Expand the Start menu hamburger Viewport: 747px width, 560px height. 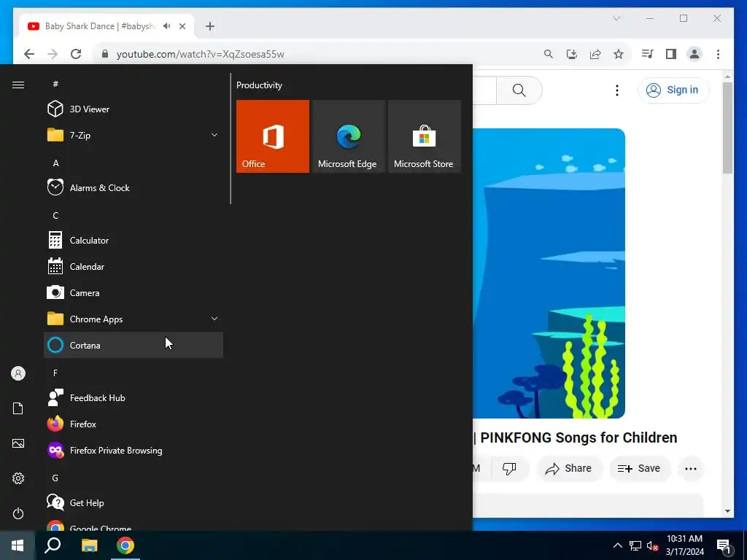click(18, 85)
